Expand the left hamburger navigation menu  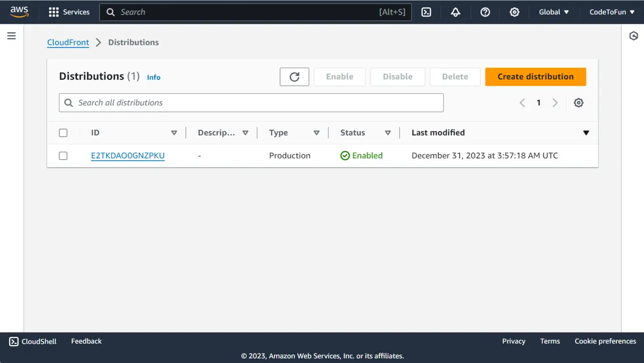[12, 36]
